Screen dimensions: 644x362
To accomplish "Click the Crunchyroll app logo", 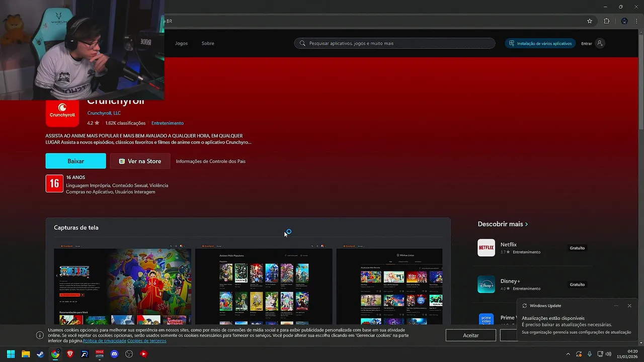I will pyautogui.click(x=62, y=111).
